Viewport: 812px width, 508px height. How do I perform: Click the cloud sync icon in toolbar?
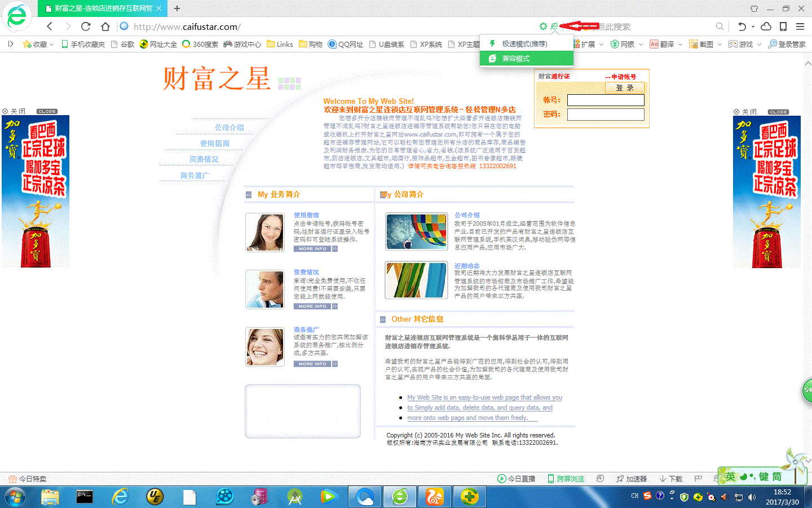point(766,27)
